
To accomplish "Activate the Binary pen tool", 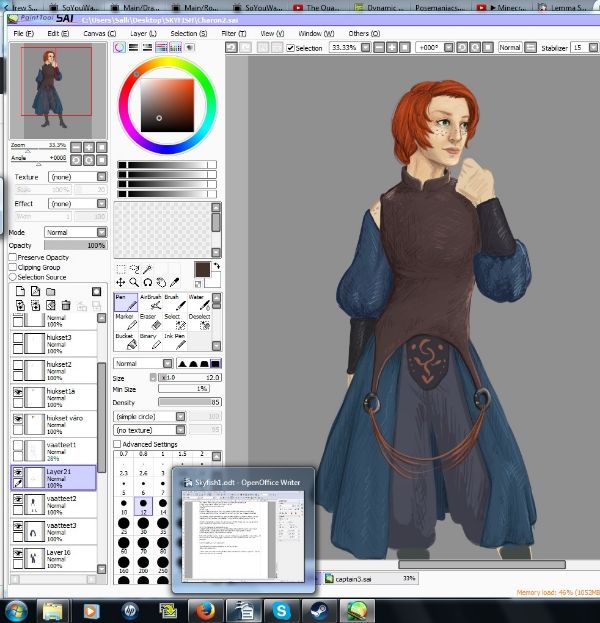I will [150, 344].
